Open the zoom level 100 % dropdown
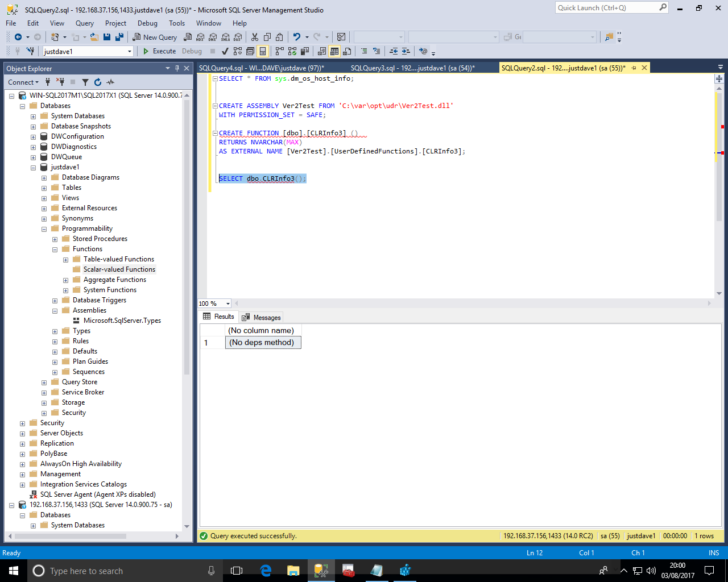 click(228, 304)
